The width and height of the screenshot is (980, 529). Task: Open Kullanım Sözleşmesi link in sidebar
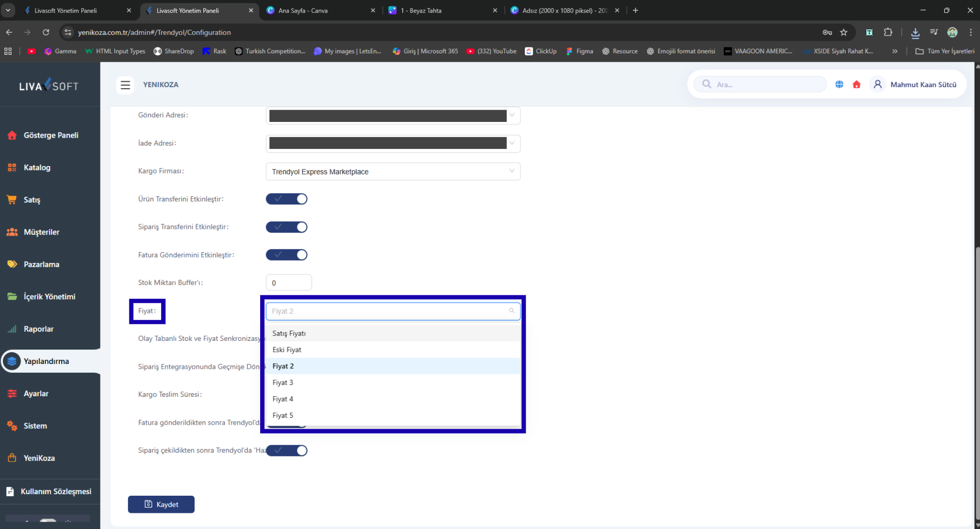point(55,492)
